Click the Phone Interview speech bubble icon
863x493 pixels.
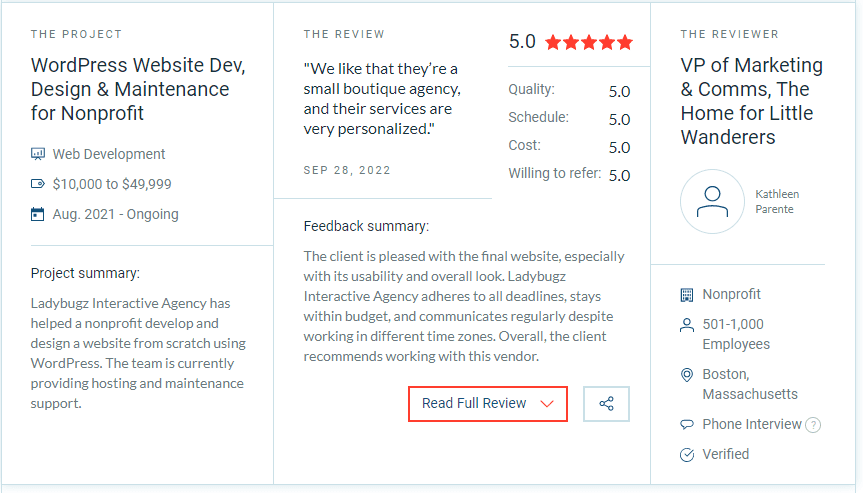click(686, 424)
